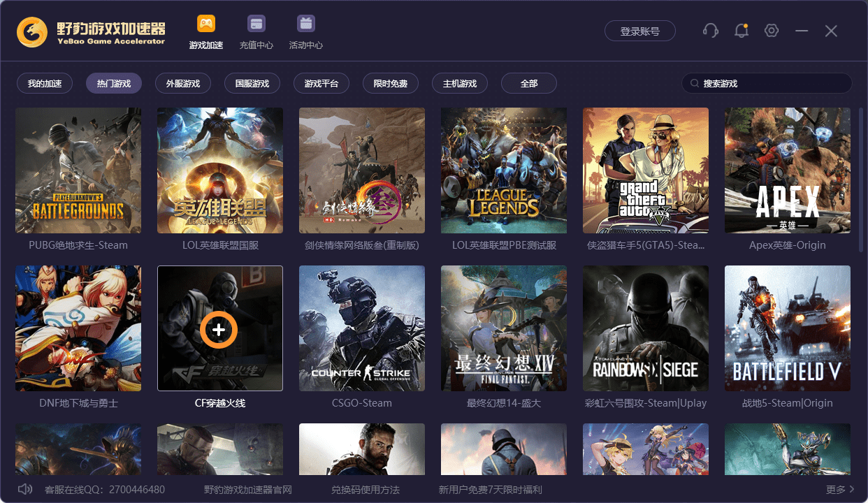This screenshot has height=503, width=868.
Task: Open the 野豹游戏加速器官网 link
Action: coord(247,490)
